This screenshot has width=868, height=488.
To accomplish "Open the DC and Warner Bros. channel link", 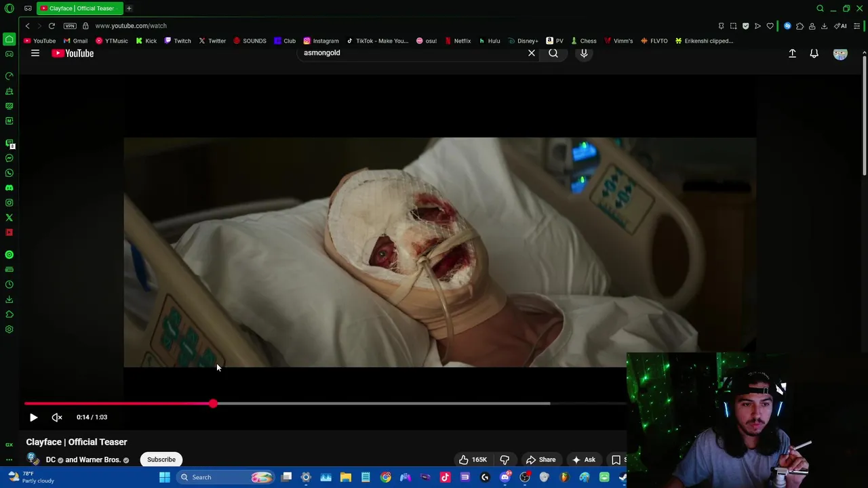I will 83,460.
